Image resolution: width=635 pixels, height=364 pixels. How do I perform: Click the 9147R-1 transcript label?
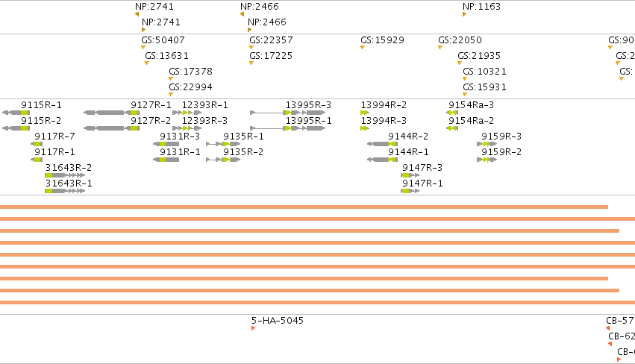[x=422, y=183]
